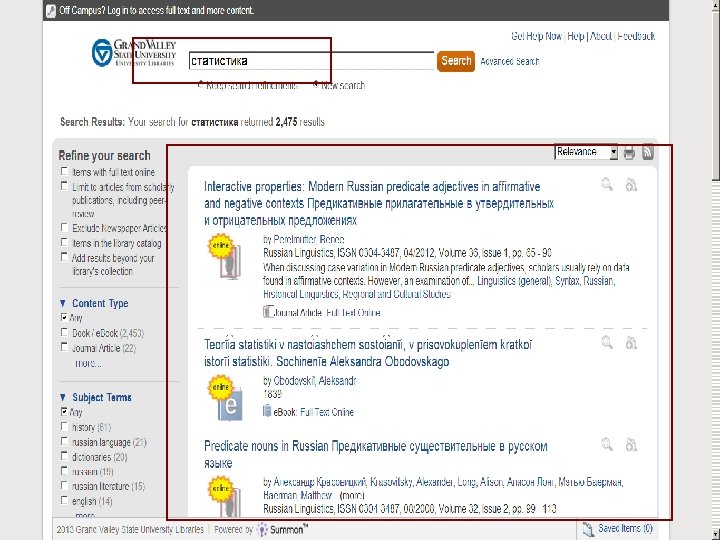720x540 pixels.
Task: Click the Search button
Action: pos(456,61)
